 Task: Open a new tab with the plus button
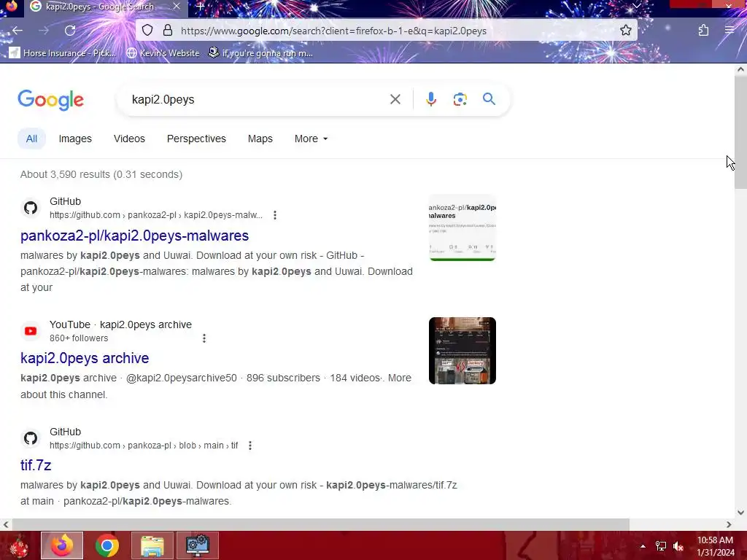[201, 7]
